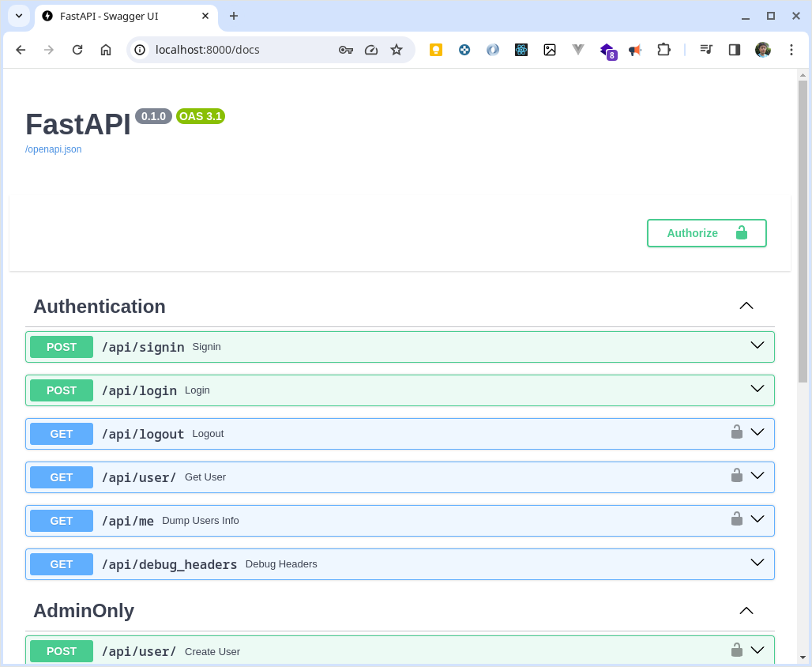Click the OAS 3.1 badge

(201, 116)
